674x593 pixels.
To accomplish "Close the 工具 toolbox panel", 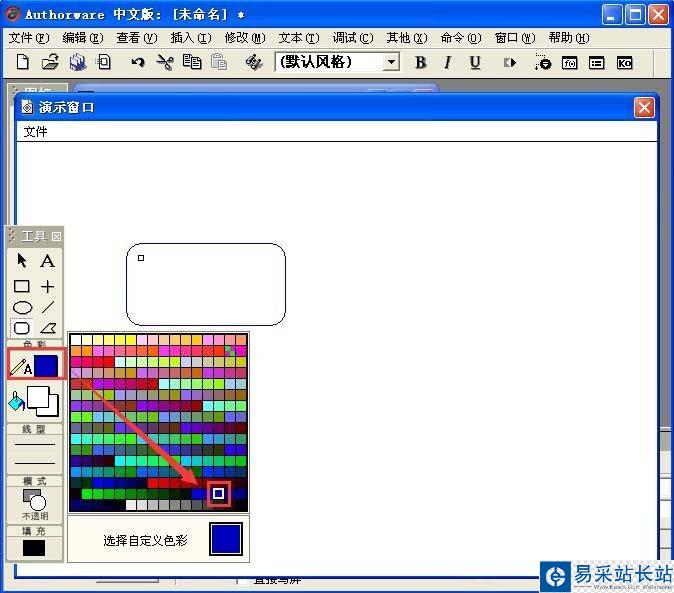I will [x=56, y=236].
